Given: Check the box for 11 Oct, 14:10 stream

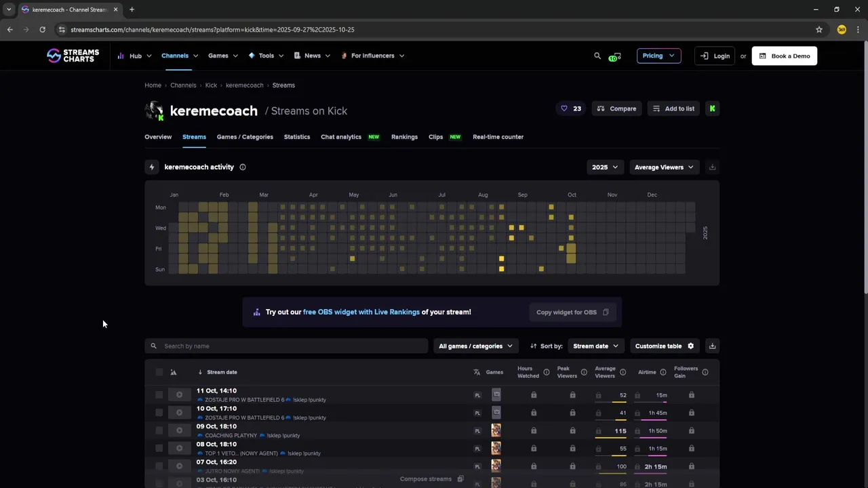Looking at the screenshot, I should pos(159,394).
